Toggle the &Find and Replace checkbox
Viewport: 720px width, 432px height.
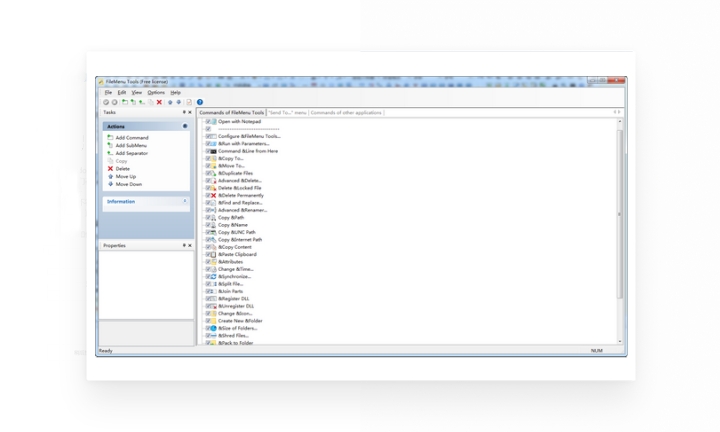tap(208, 203)
